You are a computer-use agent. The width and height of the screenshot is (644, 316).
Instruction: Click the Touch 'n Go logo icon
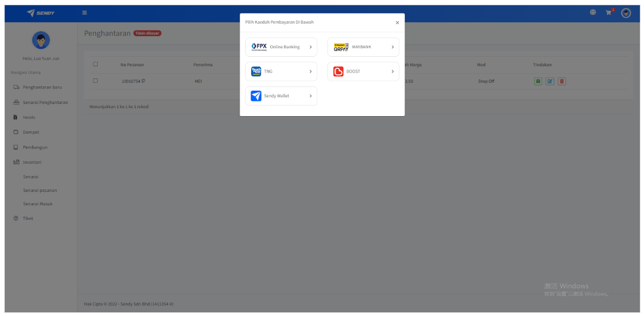(x=256, y=72)
